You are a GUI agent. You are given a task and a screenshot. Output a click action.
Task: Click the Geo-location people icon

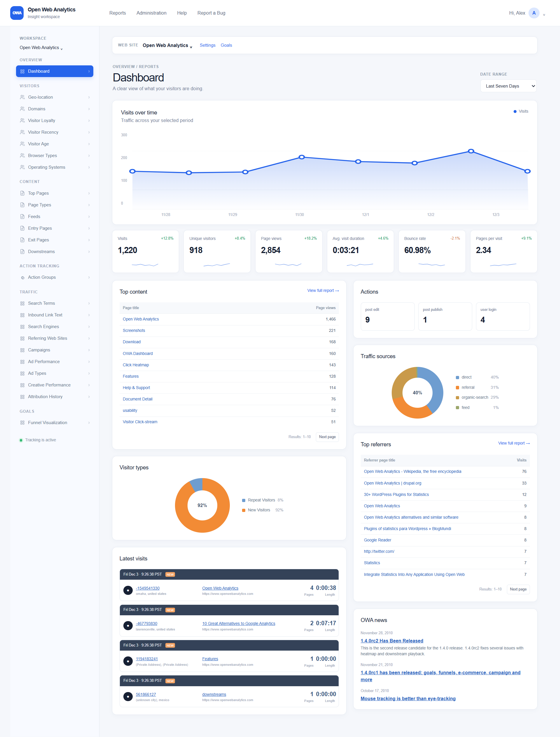click(x=22, y=97)
